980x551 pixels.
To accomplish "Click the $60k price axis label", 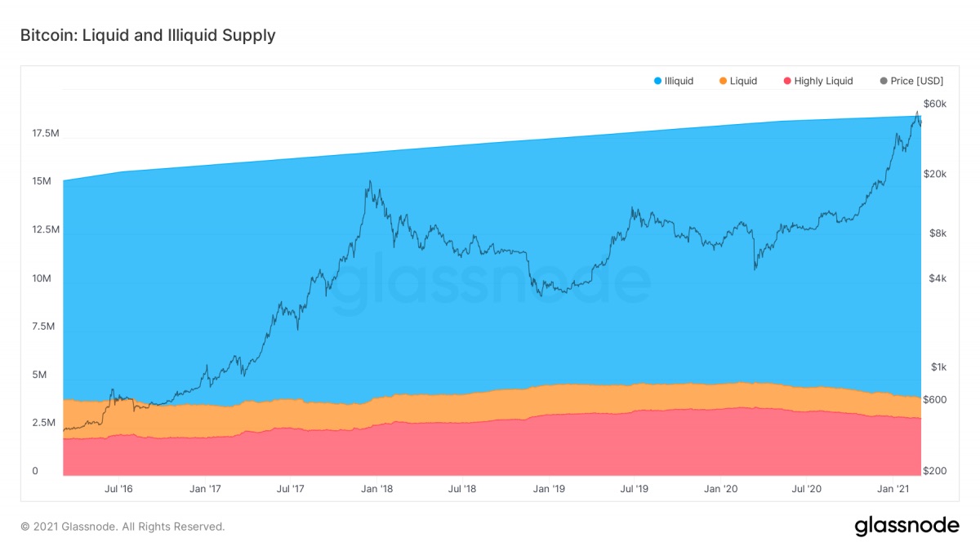I will click(935, 104).
